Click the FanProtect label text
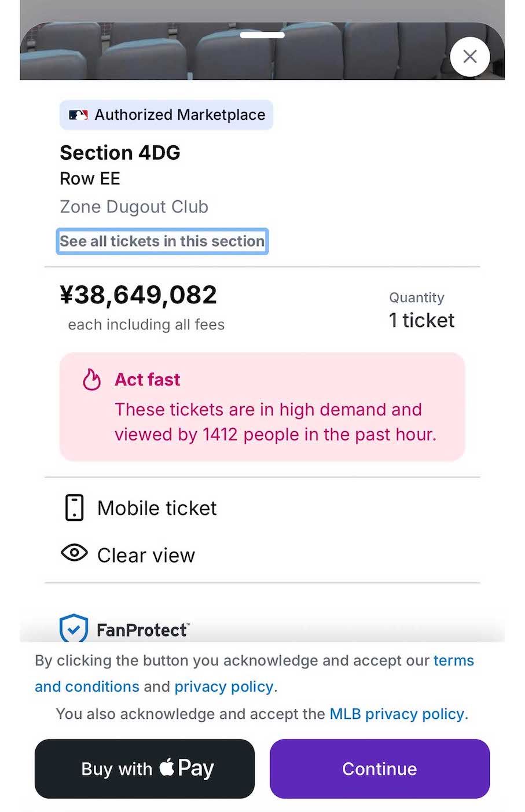The width and height of the screenshot is (525, 812). click(x=142, y=630)
